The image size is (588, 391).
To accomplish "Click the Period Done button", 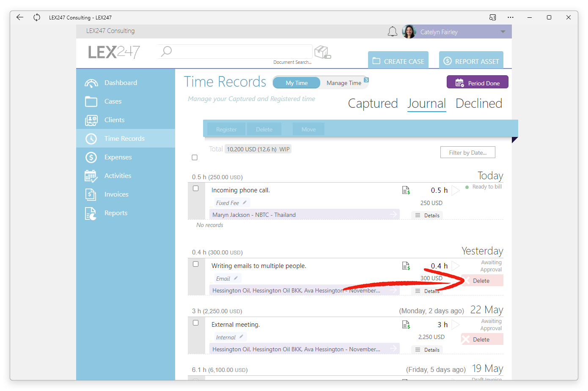I will [x=478, y=82].
